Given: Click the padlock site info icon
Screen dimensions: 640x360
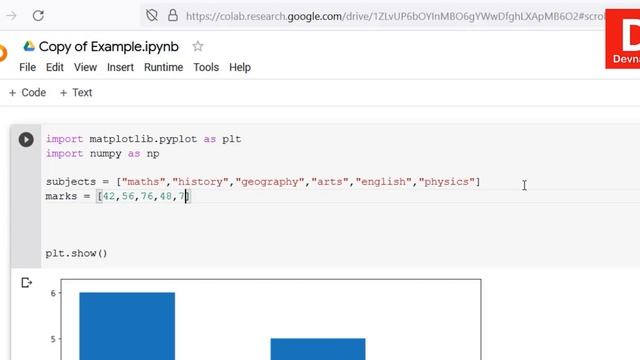Looking at the screenshot, I should tap(173, 16).
